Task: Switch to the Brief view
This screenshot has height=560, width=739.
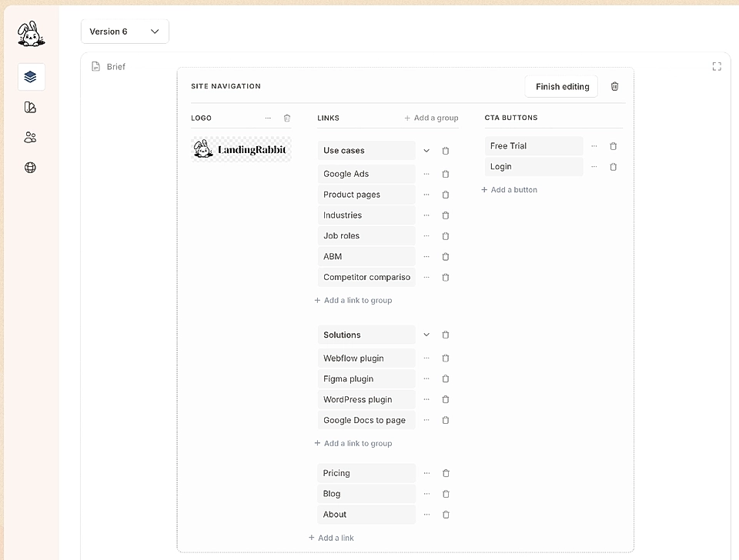Action: tap(109, 67)
